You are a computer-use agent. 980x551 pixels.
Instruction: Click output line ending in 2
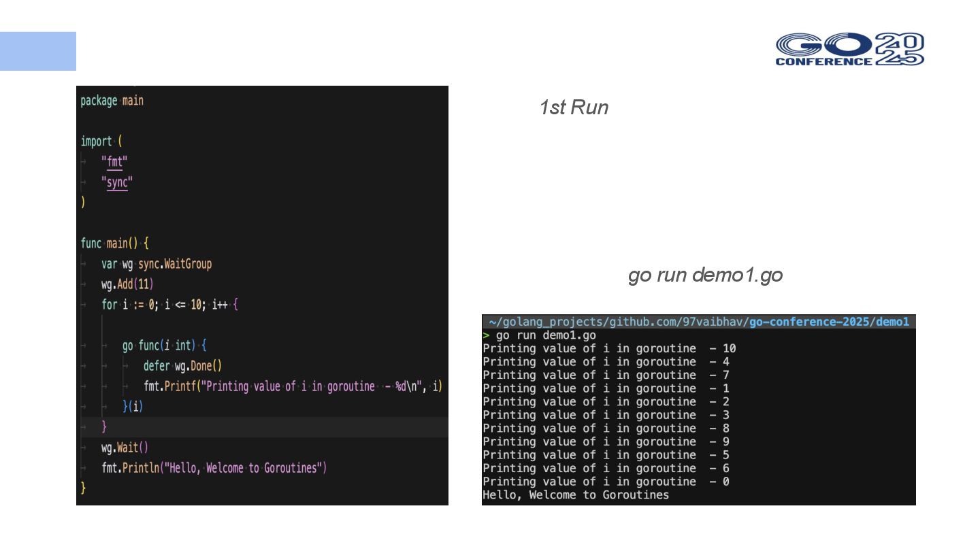click(x=606, y=401)
